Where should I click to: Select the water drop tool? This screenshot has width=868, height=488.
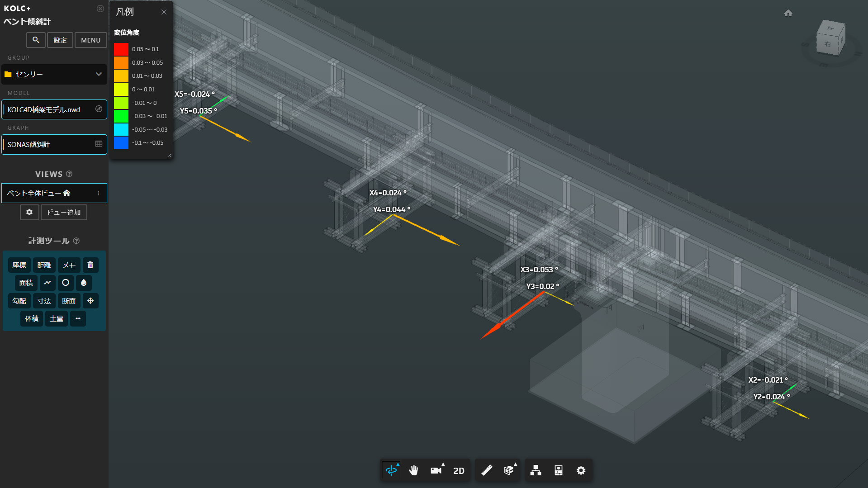[x=84, y=283]
